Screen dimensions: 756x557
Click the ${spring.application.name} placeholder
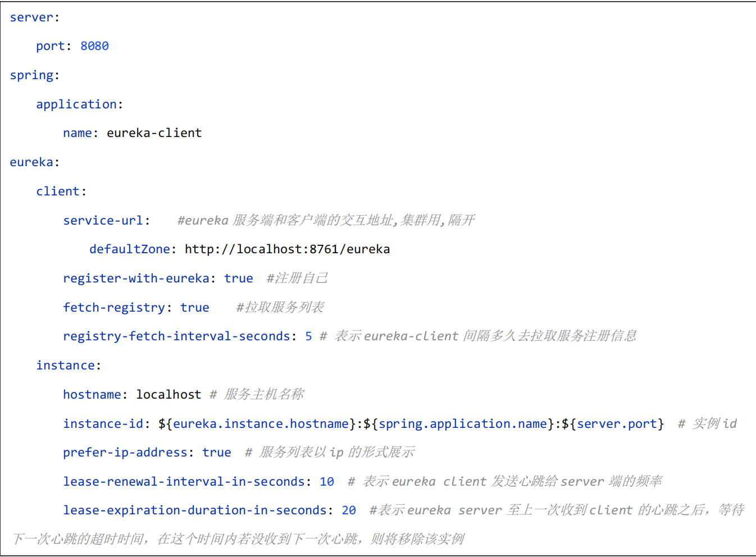458,424
